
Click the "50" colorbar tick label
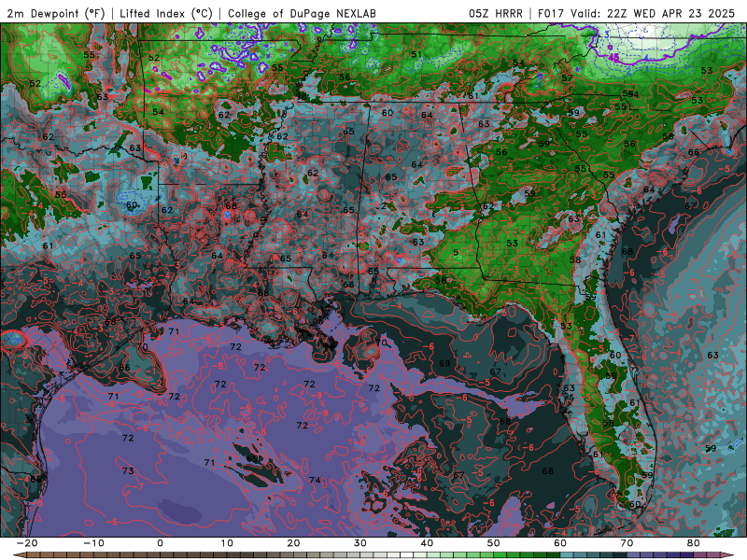494,543
